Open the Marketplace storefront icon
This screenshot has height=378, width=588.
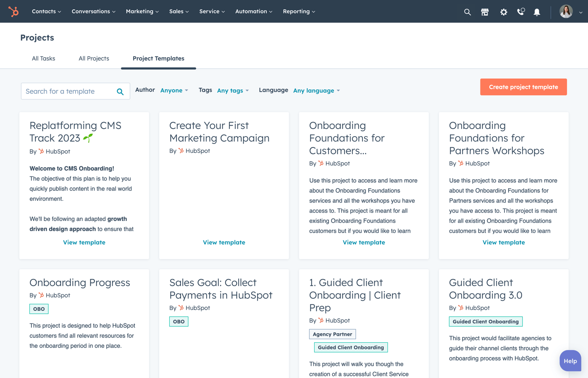tap(485, 12)
